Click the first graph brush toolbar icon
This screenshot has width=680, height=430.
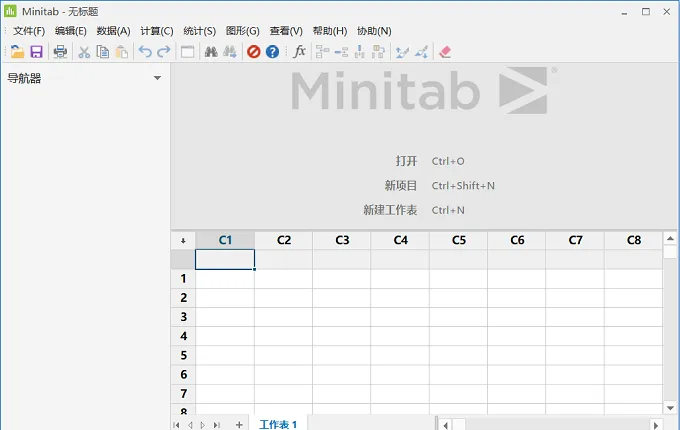pyautogui.click(x=402, y=52)
